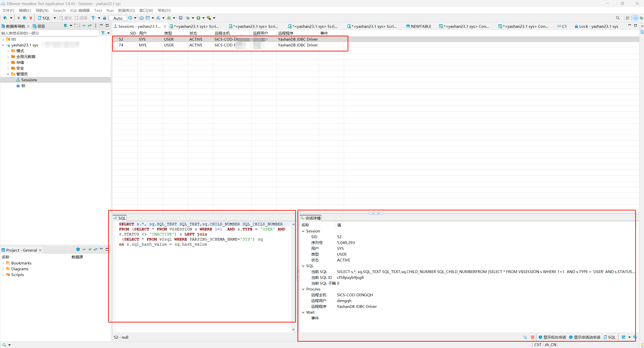Image resolution: width=644 pixels, height=348 pixels.
Task: Open the dashboard gauge icon
Action: [142, 18]
